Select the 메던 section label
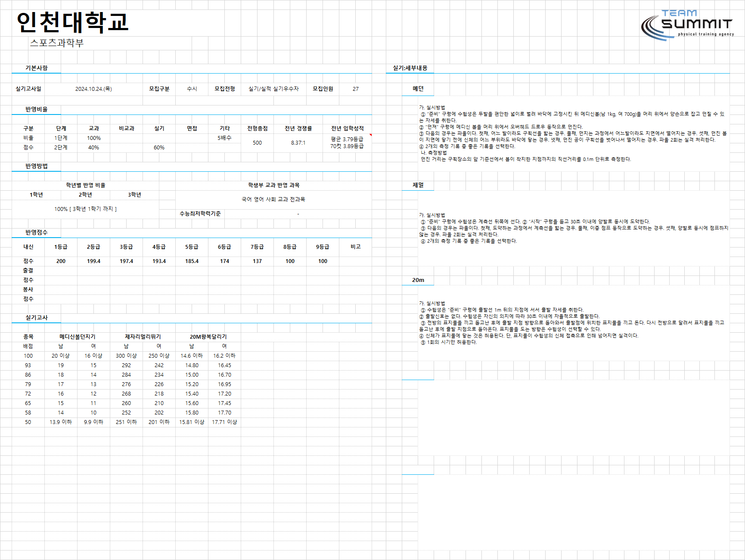Screen dimensions: 745x560 pos(418,89)
